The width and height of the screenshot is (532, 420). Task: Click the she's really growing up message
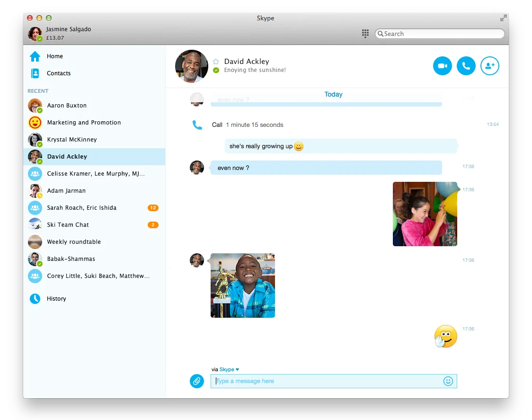(x=341, y=146)
